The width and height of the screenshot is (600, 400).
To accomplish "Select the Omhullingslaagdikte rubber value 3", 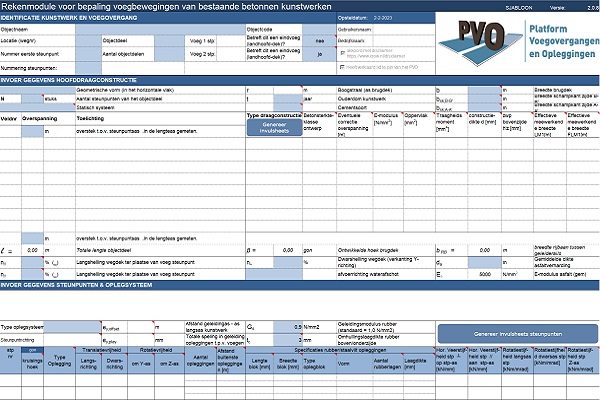I will [288, 340].
